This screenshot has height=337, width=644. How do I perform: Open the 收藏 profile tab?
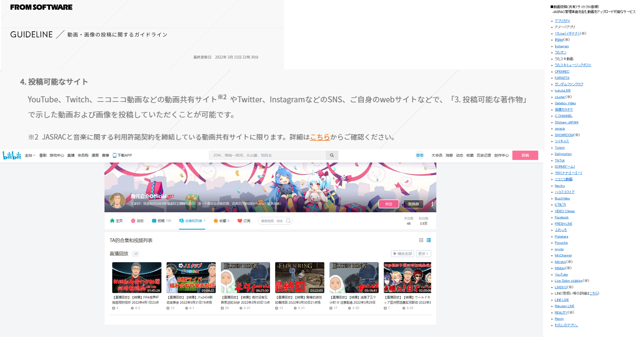pyautogui.click(x=221, y=221)
